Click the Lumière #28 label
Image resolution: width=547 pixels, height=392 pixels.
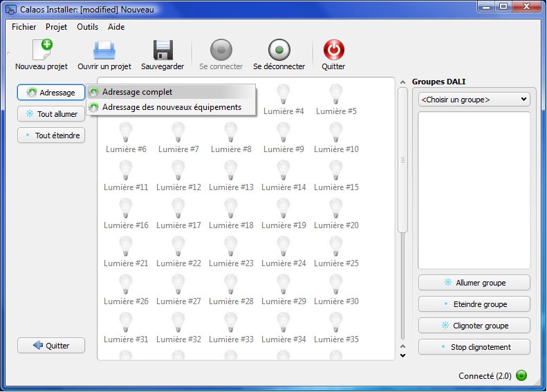pyautogui.click(x=231, y=301)
